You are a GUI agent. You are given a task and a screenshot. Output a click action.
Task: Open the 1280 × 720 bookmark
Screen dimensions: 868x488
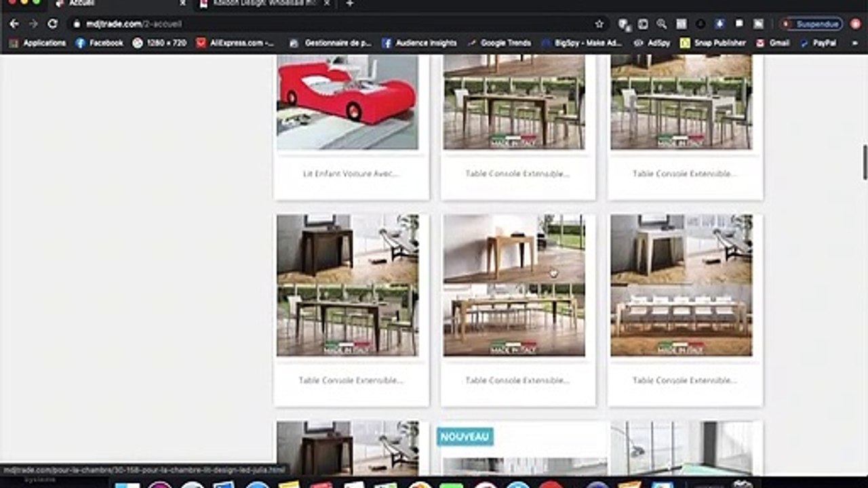159,43
